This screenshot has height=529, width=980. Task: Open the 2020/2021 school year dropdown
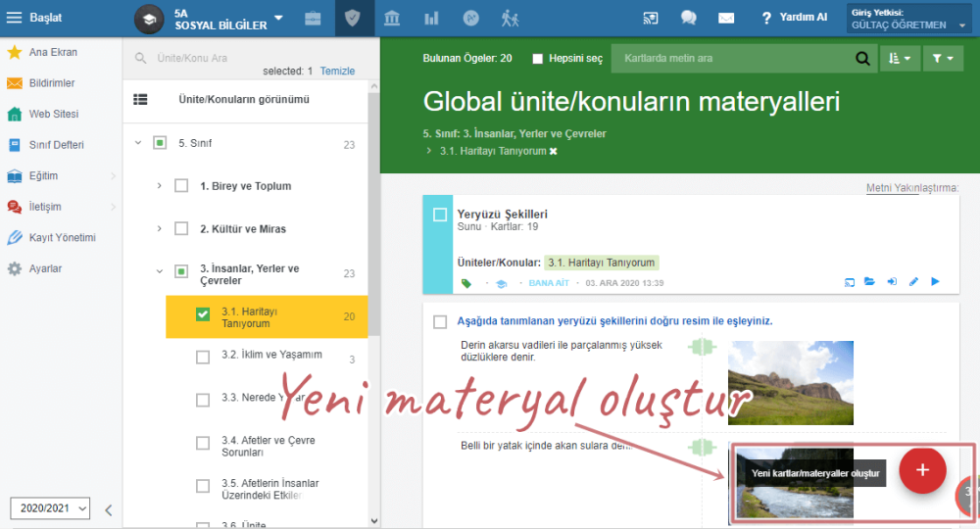pos(50,508)
